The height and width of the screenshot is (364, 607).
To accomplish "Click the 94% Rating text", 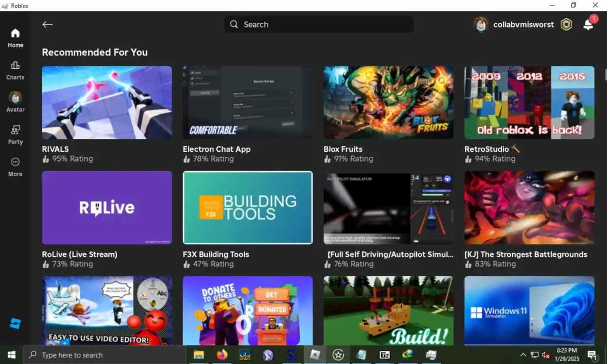I will coord(495,159).
